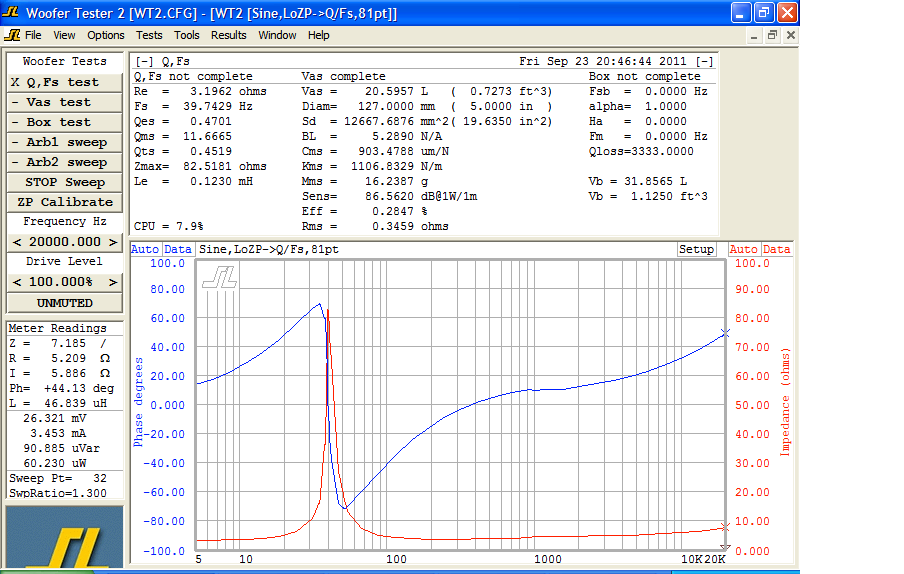The height and width of the screenshot is (574, 904).
Task: Minimize the inner document window
Action: coord(754,36)
